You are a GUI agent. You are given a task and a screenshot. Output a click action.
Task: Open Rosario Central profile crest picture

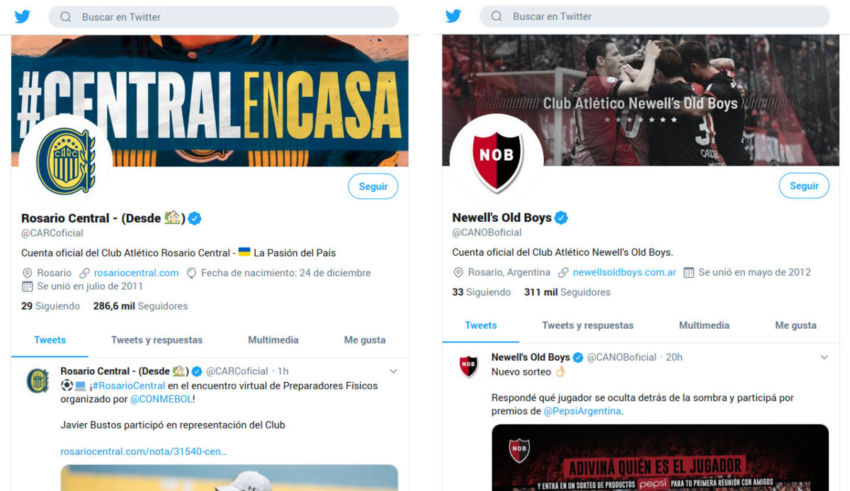tap(66, 161)
